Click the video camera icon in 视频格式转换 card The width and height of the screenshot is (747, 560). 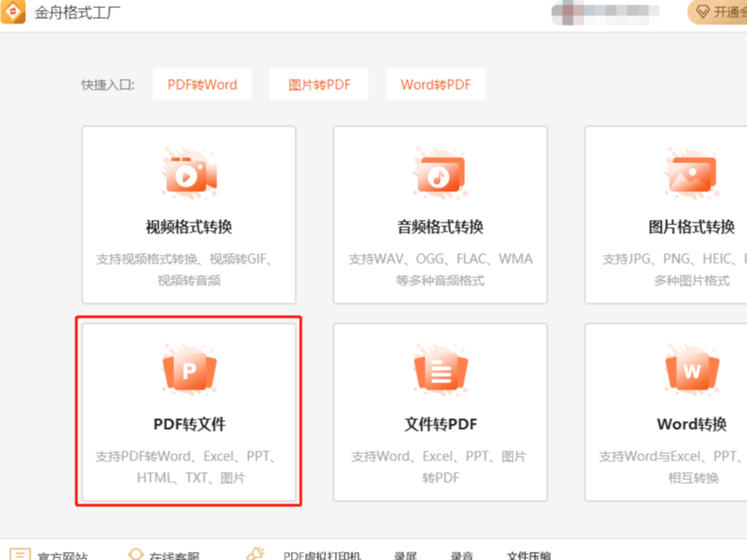point(189,173)
